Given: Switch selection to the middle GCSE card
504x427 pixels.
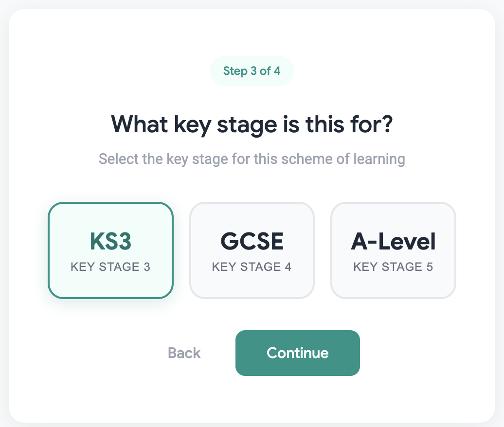Looking at the screenshot, I should pyautogui.click(x=252, y=250).
